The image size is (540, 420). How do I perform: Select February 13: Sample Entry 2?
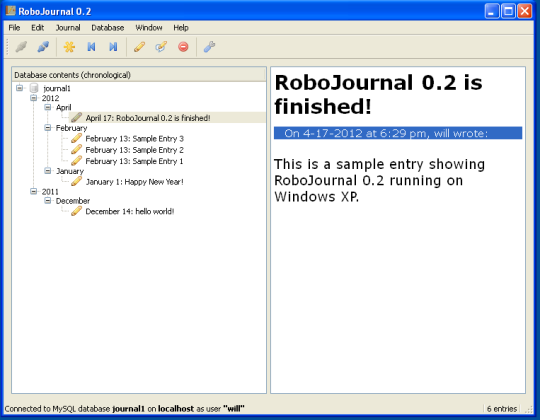(x=134, y=150)
